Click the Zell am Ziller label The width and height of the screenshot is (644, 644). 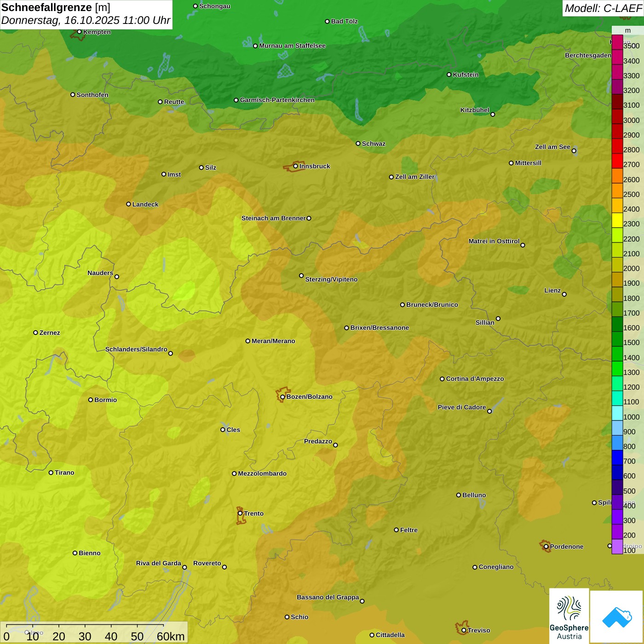point(415,177)
